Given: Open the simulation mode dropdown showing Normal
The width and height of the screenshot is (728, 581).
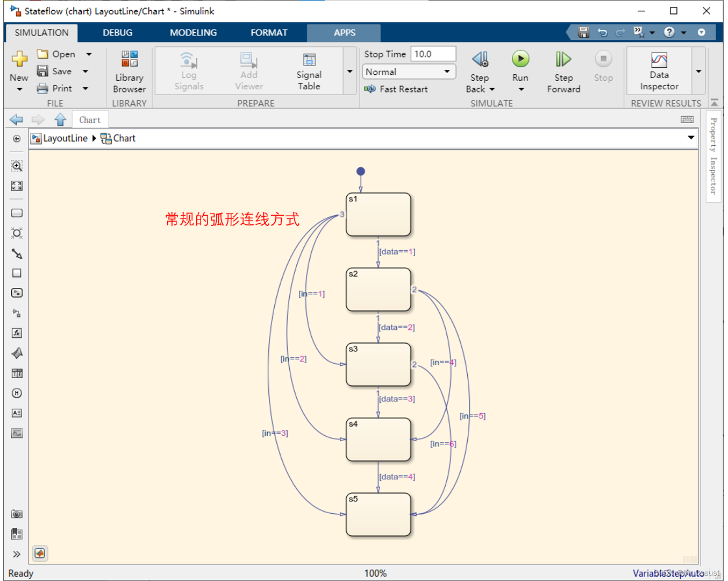Looking at the screenshot, I should click(x=409, y=72).
